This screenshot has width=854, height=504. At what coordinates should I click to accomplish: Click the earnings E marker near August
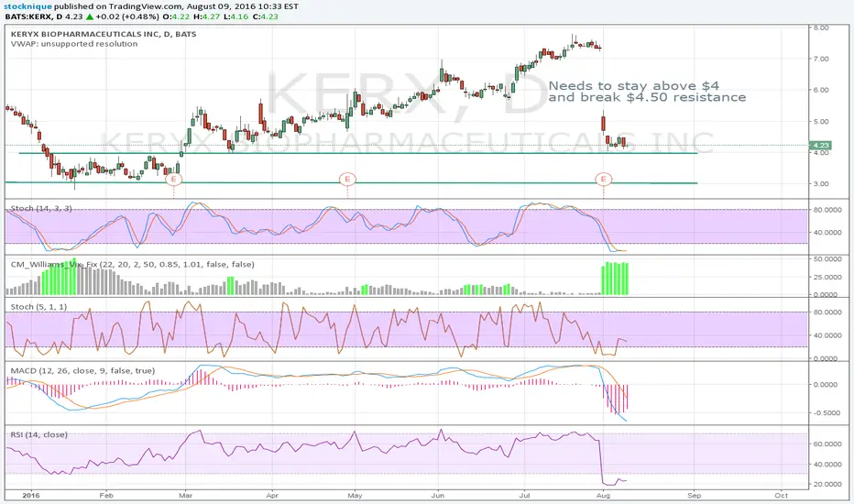click(603, 179)
